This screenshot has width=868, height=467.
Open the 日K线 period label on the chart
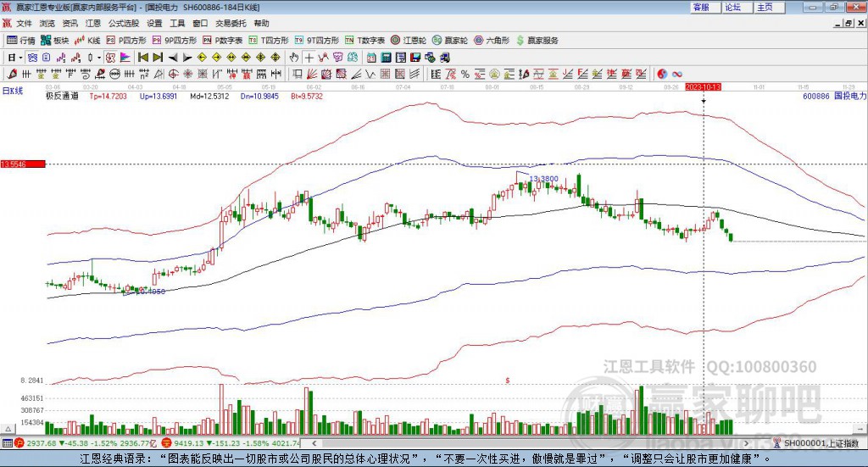(x=13, y=90)
